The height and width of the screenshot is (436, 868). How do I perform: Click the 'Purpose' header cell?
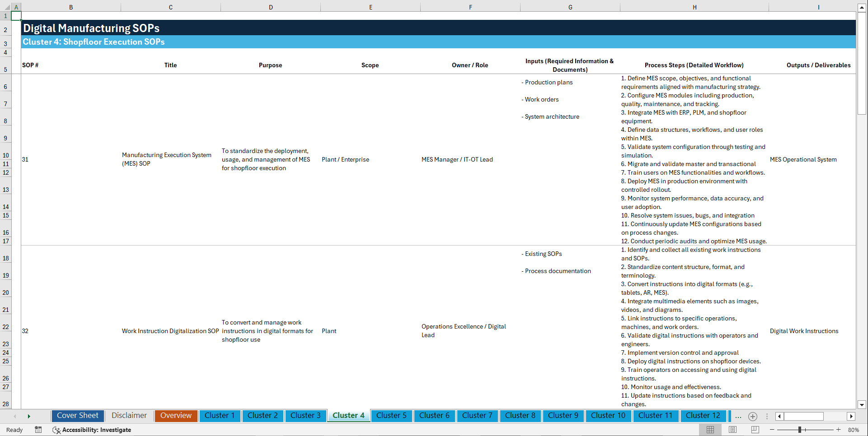270,65
